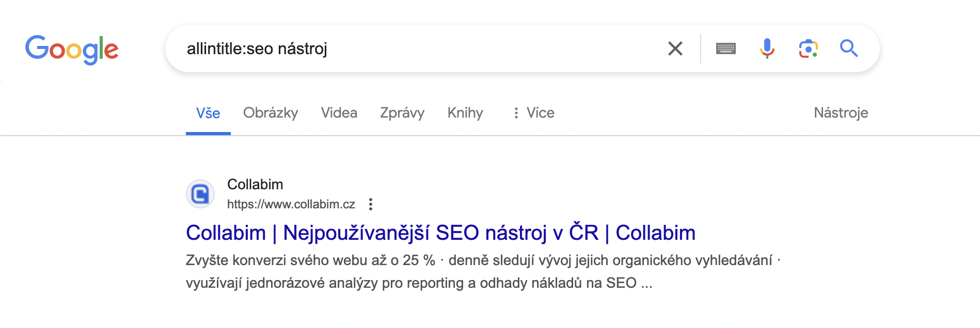This screenshot has height=328, width=980.
Task: Switch to the Obrázky tab
Action: (x=271, y=113)
